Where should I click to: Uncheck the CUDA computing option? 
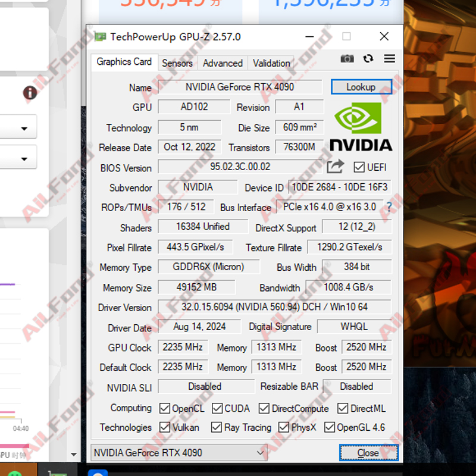click(x=217, y=408)
